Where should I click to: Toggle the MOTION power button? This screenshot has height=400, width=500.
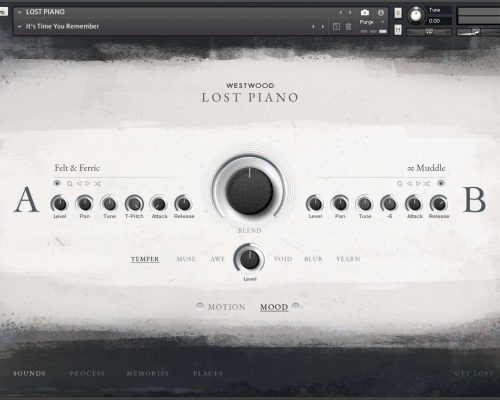pyautogui.click(x=200, y=306)
